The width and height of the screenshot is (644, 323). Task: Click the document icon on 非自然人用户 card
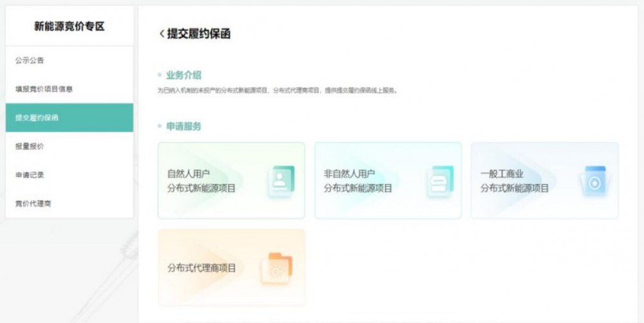pos(439,181)
